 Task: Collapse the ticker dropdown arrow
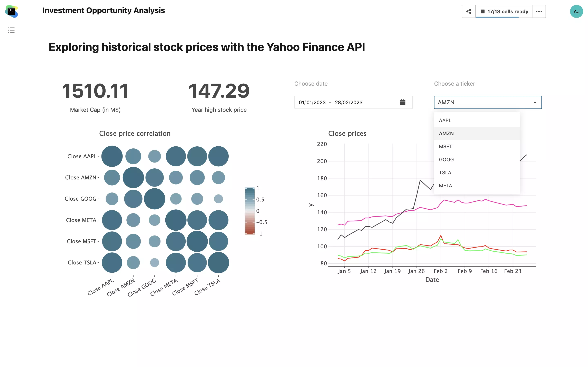click(535, 102)
